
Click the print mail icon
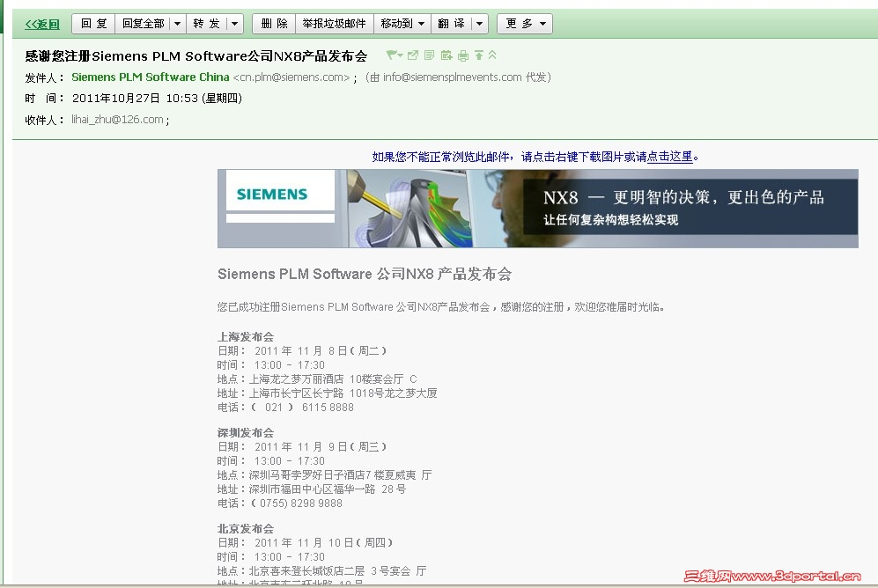[463, 55]
